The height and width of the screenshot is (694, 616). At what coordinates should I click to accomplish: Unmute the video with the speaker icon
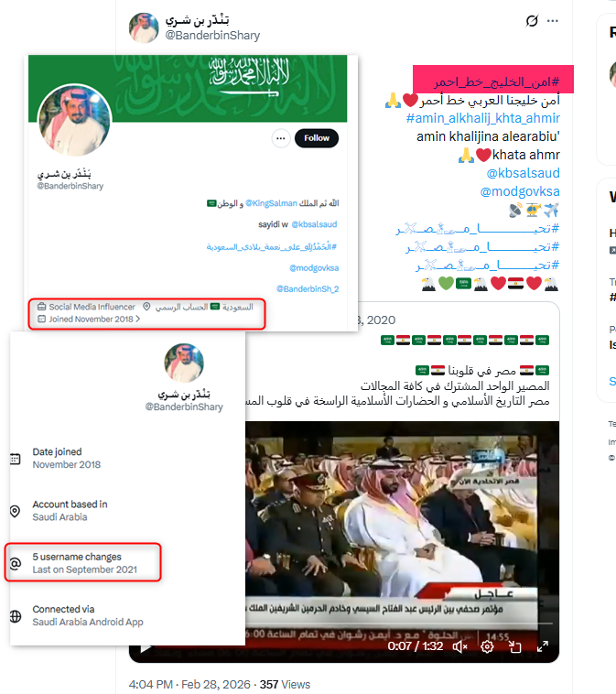pos(460,646)
